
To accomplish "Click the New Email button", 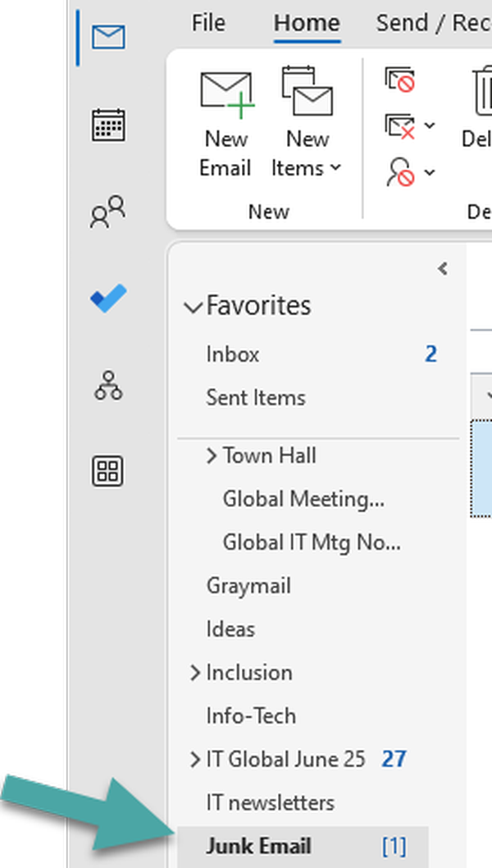I will [225, 123].
